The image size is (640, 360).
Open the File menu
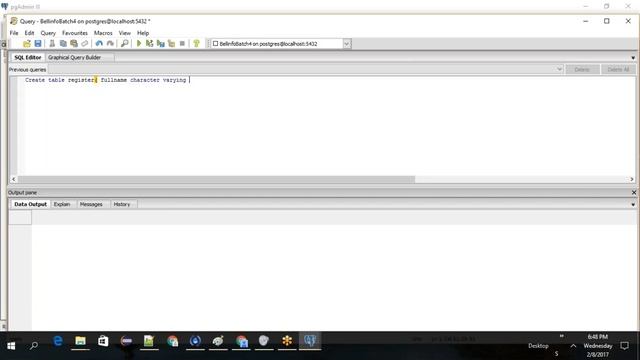coord(14,33)
